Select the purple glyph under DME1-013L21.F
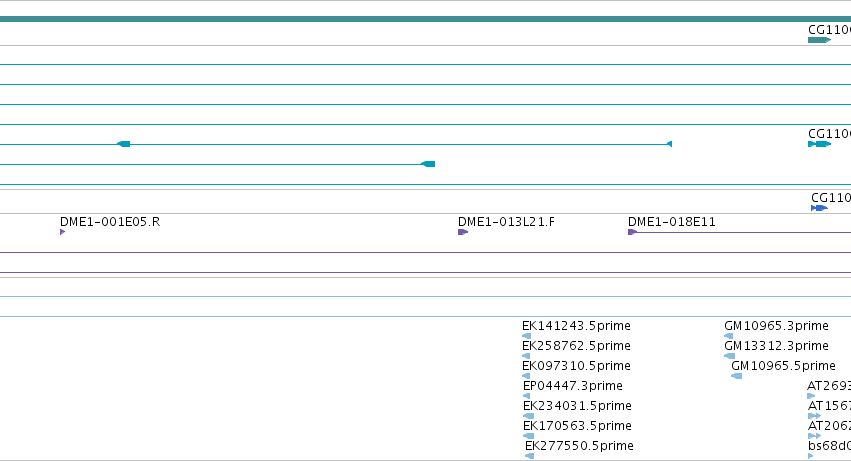This screenshot has width=851, height=461. click(x=463, y=232)
